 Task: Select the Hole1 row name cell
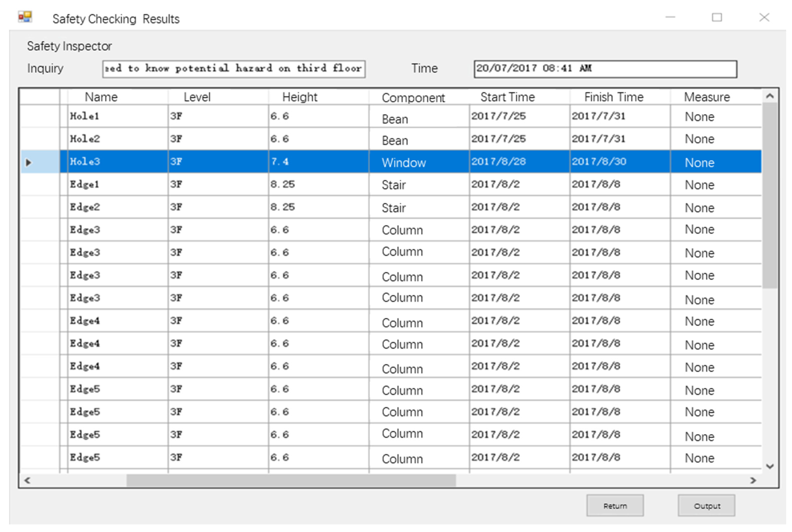tap(117, 116)
